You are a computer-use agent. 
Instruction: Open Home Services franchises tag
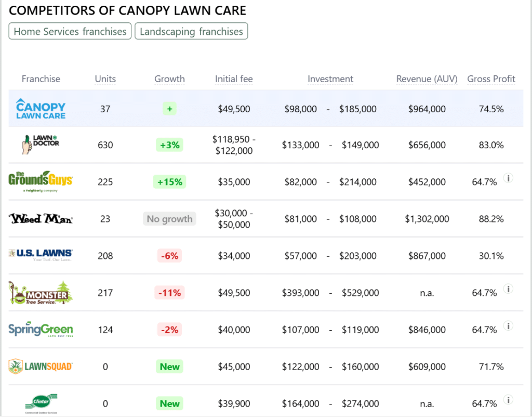[70, 31]
